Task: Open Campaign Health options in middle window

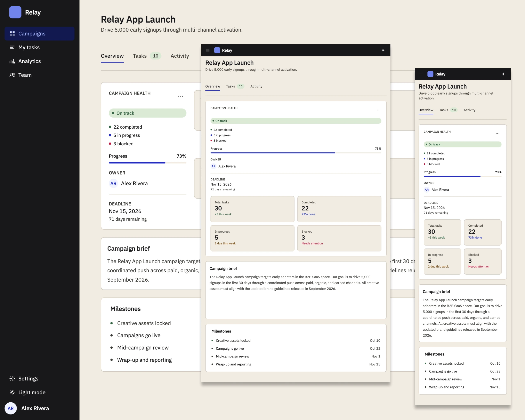Action: [377, 110]
